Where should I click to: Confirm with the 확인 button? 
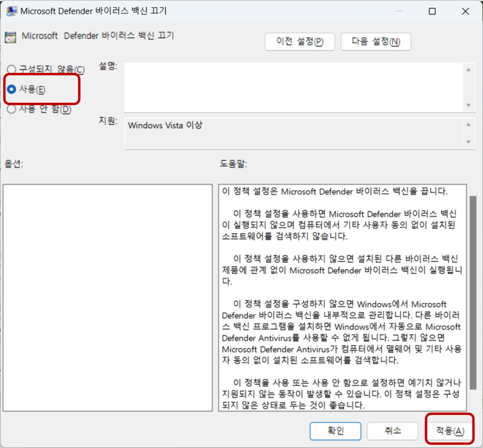pos(335,430)
